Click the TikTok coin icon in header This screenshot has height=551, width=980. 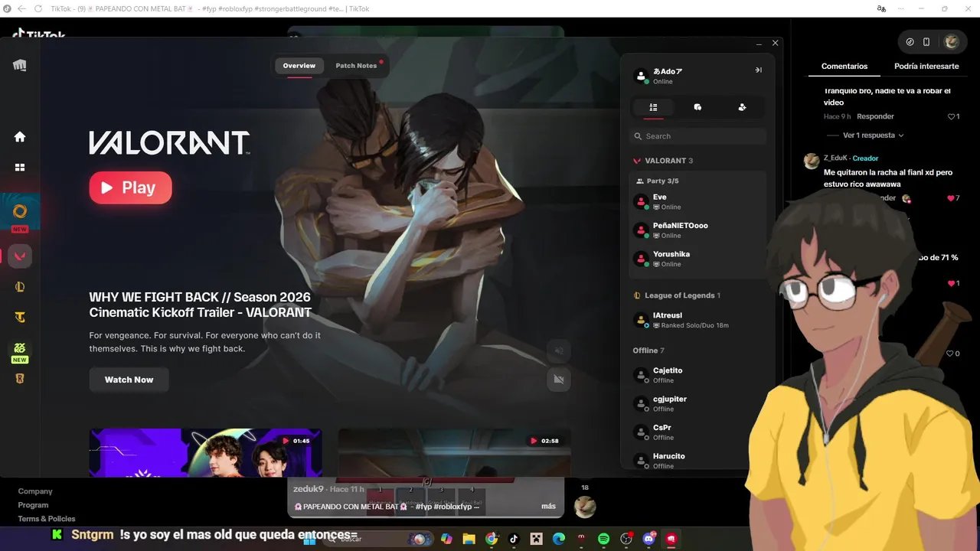point(910,41)
